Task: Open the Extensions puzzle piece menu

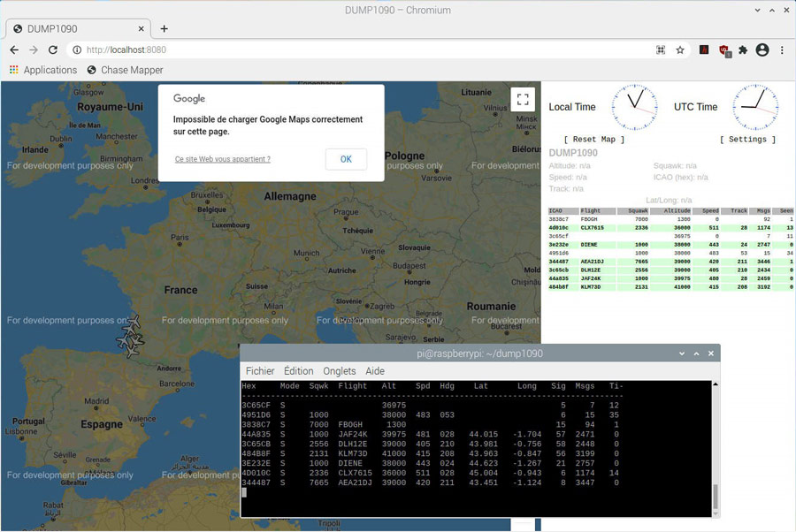Action: [743, 49]
